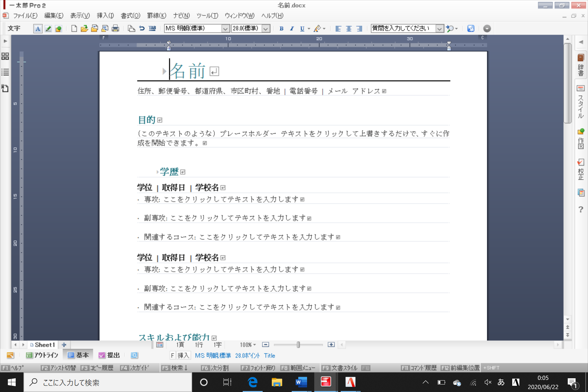Open the スタイル style side panel
This screenshot has width=588, height=392.
pyautogui.click(x=581, y=102)
